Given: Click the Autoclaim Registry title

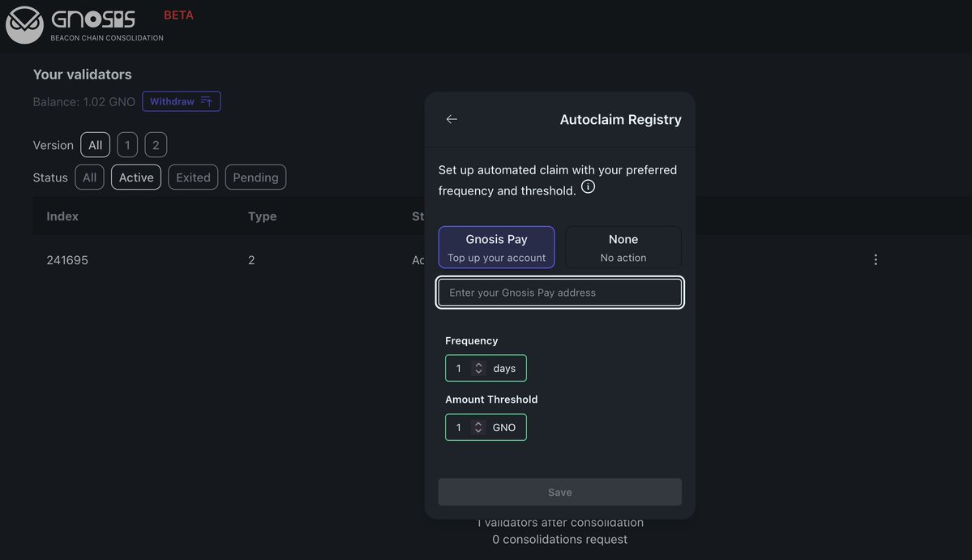Looking at the screenshot, I should 620,120.
